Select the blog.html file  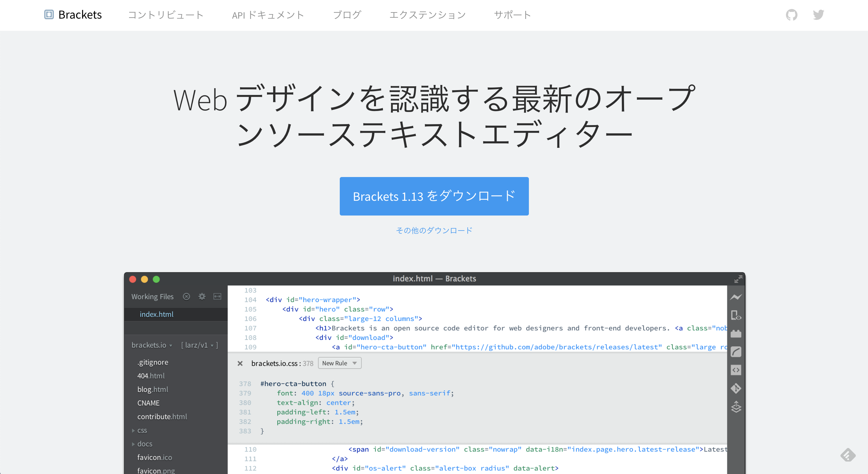pyautogui.click(x=153, y=389)
